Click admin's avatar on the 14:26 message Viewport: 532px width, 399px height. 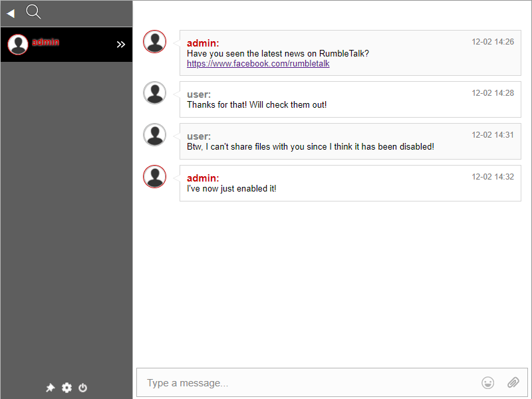point(155,42)
